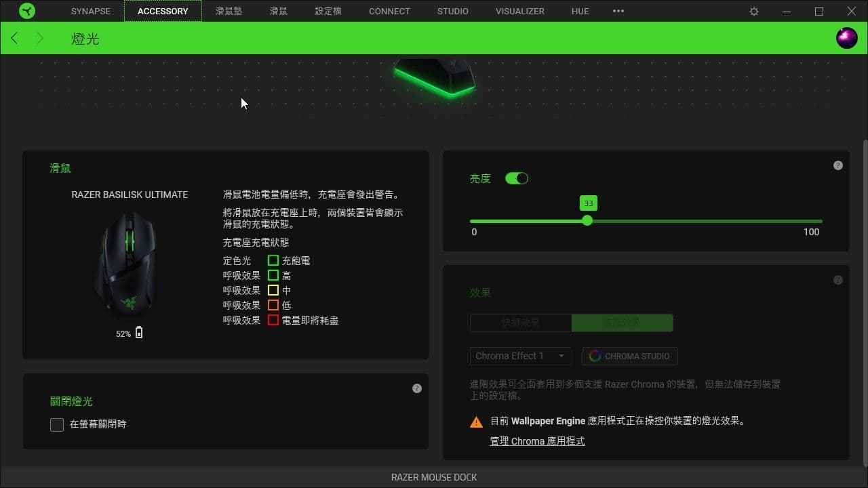Click the 33 brightness value label

pyautogui.click(x=589, y=203)
